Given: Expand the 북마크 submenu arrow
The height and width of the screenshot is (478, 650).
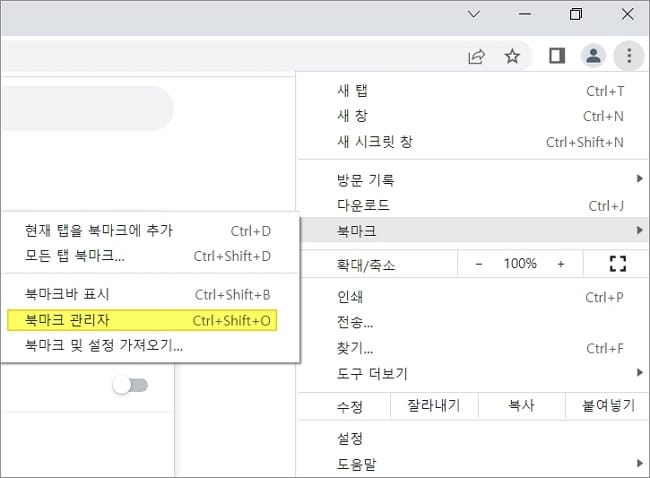Looking at the screenshot, I should tap(640, 230).
